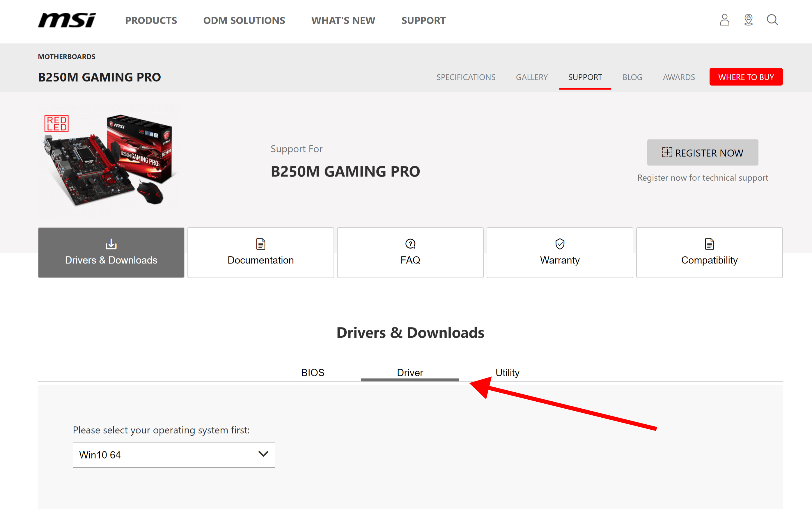Switch to the BIOS tab
This screenshot has height=518, width=812.
click(x=312, y=372)
